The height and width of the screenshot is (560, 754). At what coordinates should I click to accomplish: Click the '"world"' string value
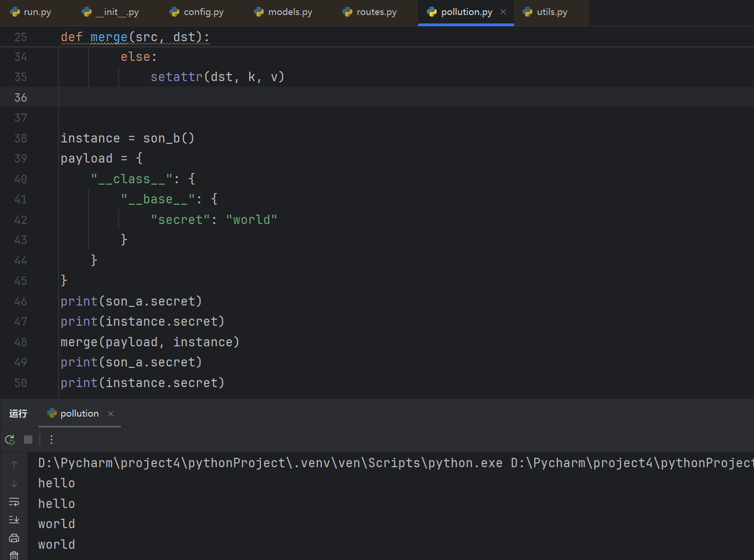(252, 220)
